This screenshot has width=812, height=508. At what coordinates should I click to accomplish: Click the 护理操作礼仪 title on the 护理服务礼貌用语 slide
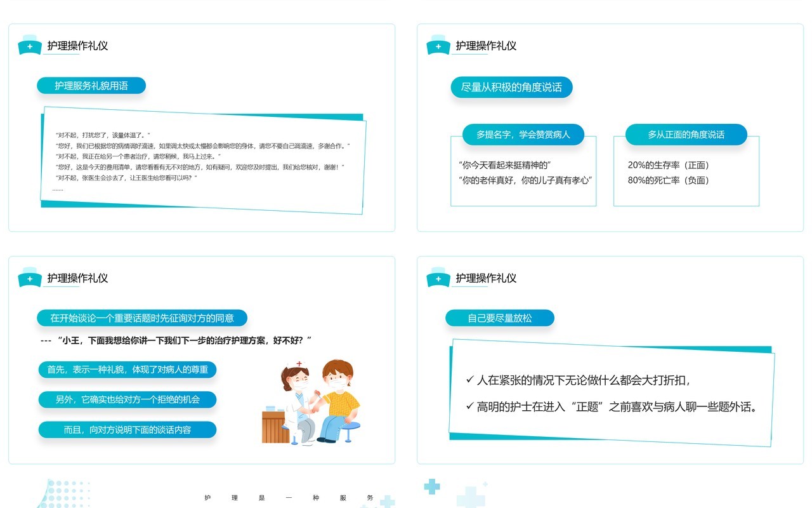coord(77,46)
